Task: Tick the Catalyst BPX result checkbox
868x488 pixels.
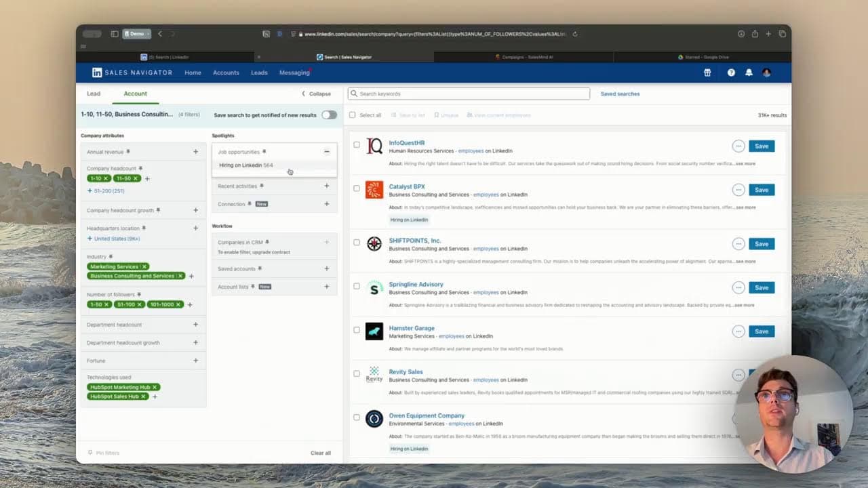Action: 357,188
